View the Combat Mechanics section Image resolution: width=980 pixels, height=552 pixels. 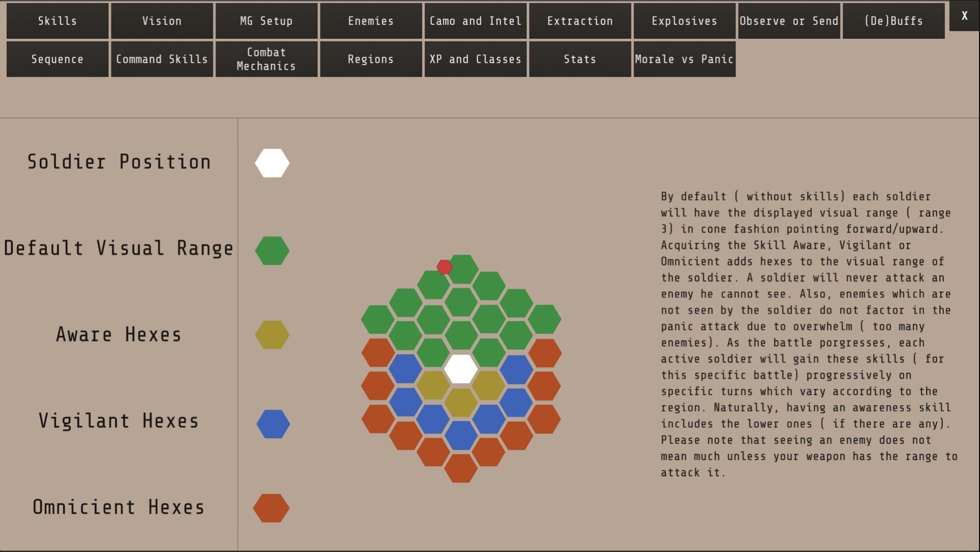(x=266, y=59)
